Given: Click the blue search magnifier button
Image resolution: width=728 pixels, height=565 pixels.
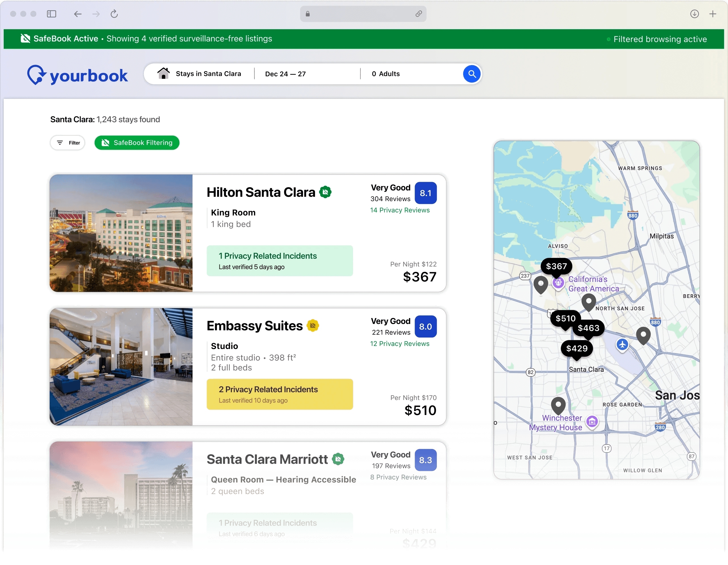Looking at the screenshot, I should [472, 74].
